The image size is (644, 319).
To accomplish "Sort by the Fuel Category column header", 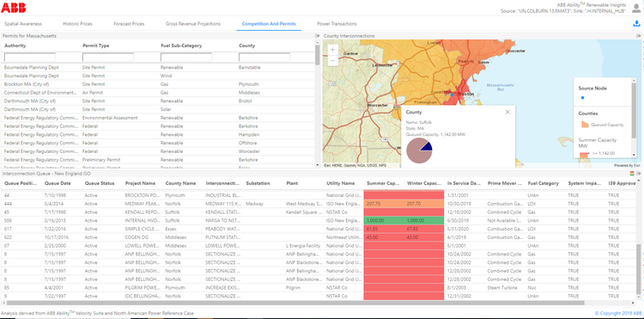I will (543, 183).
